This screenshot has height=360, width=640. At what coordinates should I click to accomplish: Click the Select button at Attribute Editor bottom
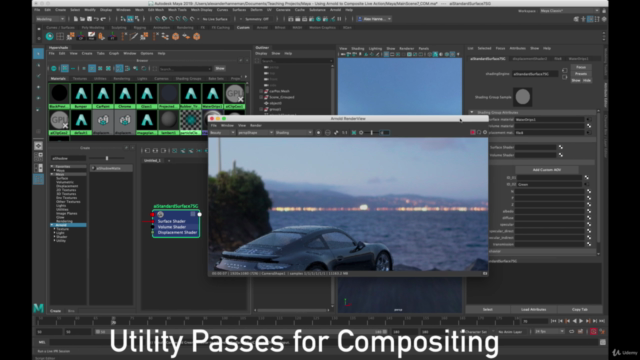tap(488, 309)
